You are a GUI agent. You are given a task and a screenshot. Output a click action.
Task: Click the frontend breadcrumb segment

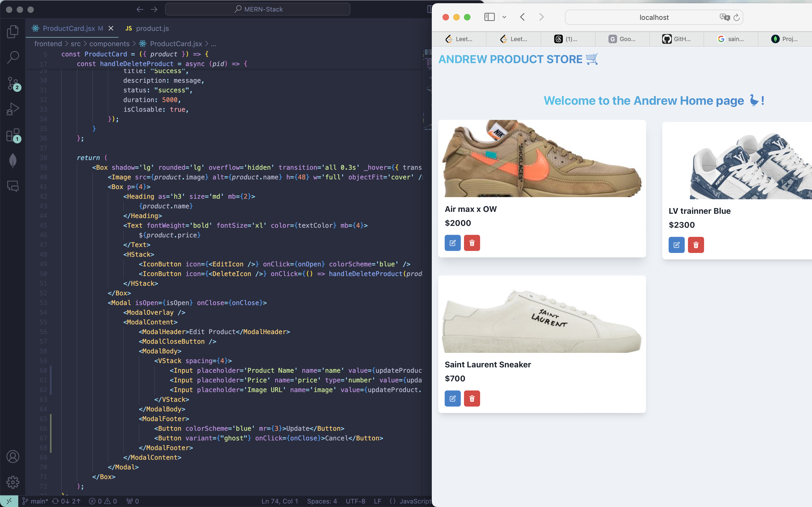48,44
